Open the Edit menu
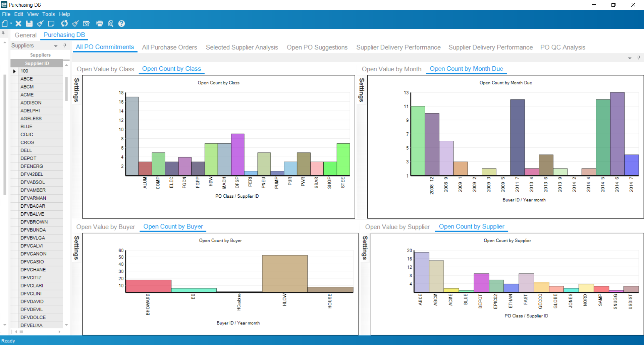Viewport: 644px width, 345px height. pyautogui.click(x=19, y=14)
